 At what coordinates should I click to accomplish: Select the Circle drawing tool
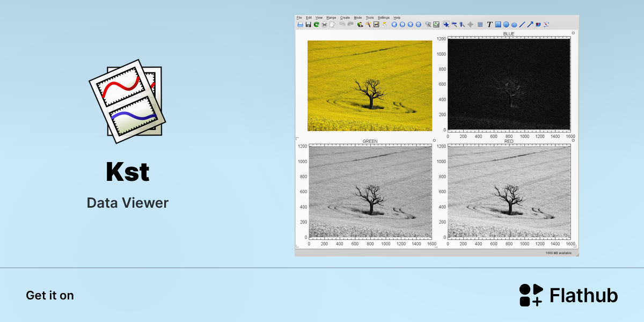pyautogui.click(x=506, y=25)
